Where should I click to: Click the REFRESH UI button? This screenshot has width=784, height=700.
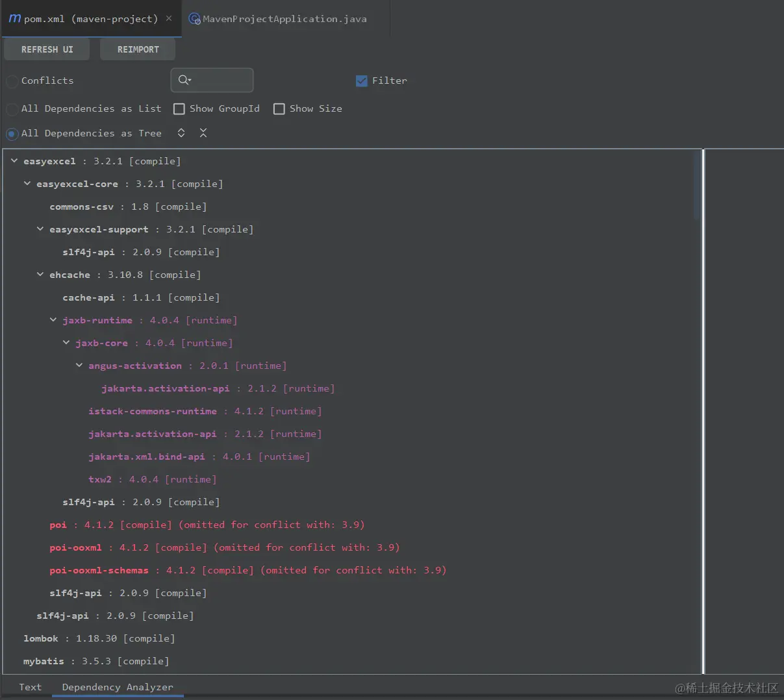pyautogui.click(x=47, y=49)
